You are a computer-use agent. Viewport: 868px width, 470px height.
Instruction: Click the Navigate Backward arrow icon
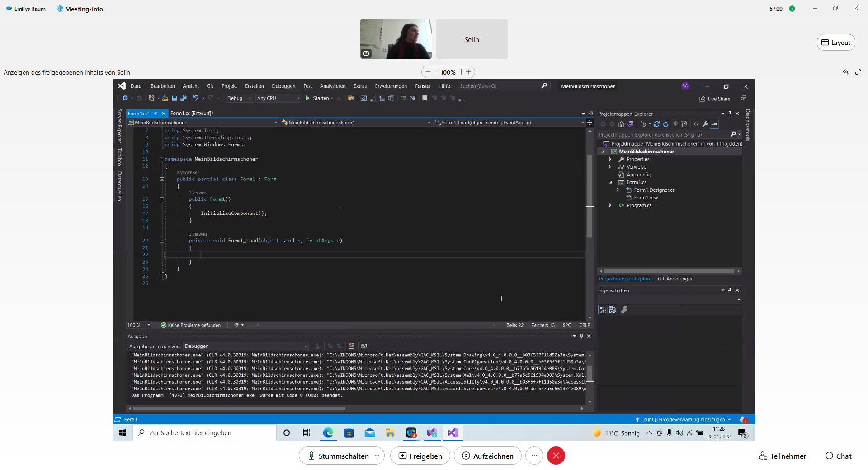tap(125, 98)
